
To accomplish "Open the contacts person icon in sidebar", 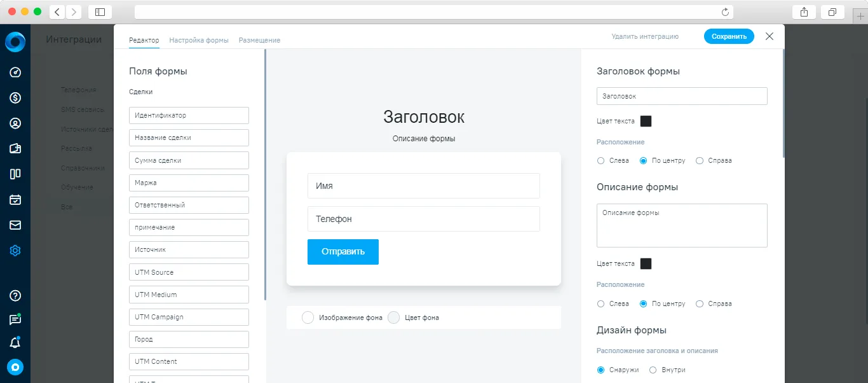I will pyautogui.click(x=15, y=123).
